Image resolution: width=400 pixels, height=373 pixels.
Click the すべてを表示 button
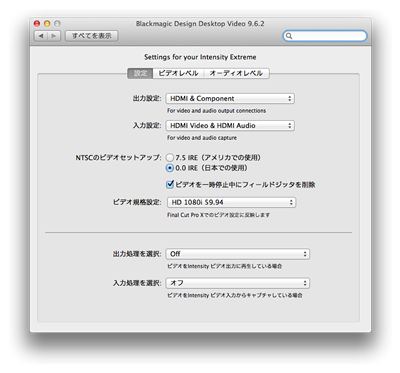click(x=92, y=36)
